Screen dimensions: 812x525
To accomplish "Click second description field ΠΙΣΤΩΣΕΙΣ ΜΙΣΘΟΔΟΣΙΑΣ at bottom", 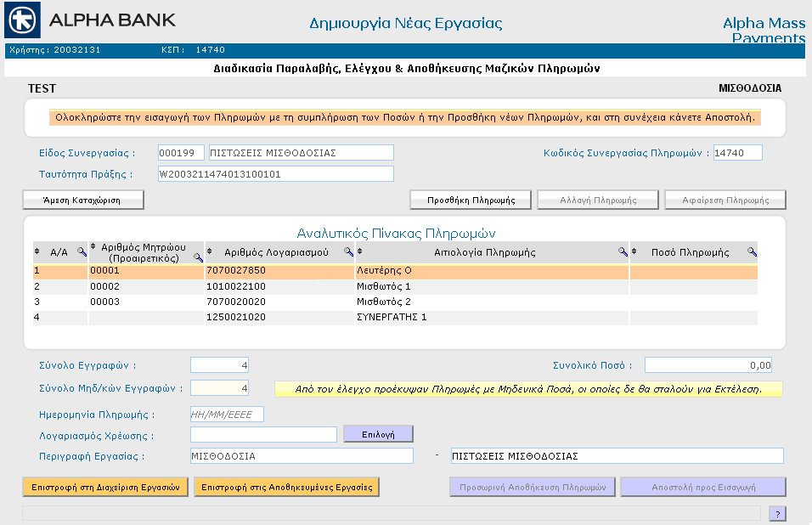I will 617,455.
